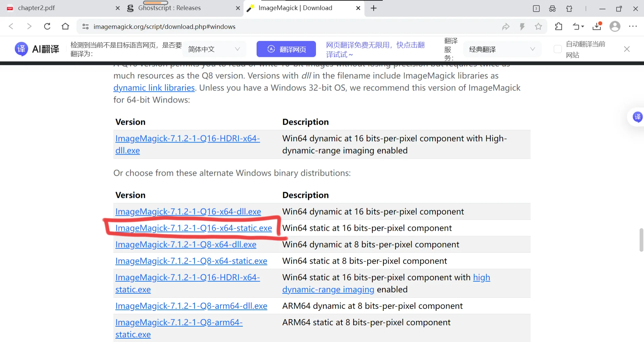Open the 简体中文 target language dropdown
This screenshot has height=342, width=644.
(x=214, y=49)
